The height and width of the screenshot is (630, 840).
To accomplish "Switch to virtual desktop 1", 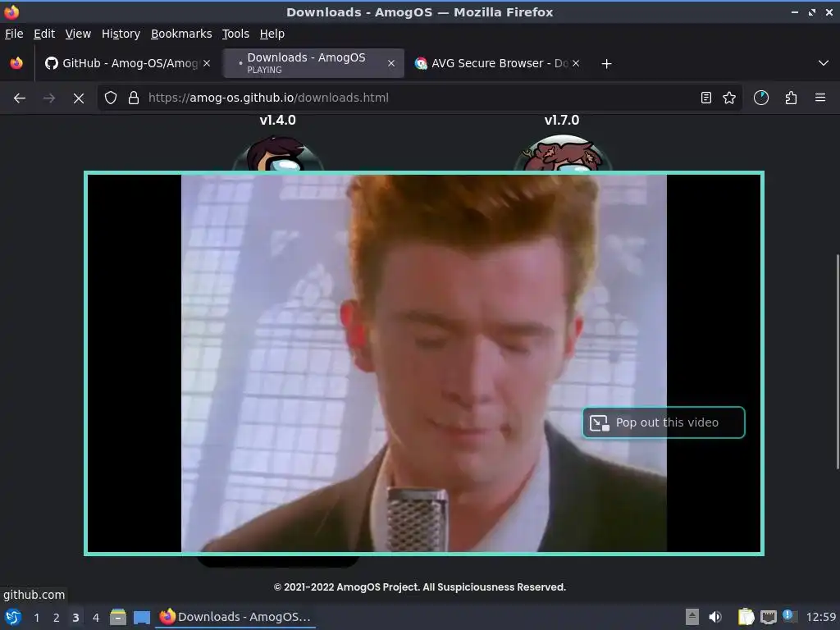I will coord(36,618).
